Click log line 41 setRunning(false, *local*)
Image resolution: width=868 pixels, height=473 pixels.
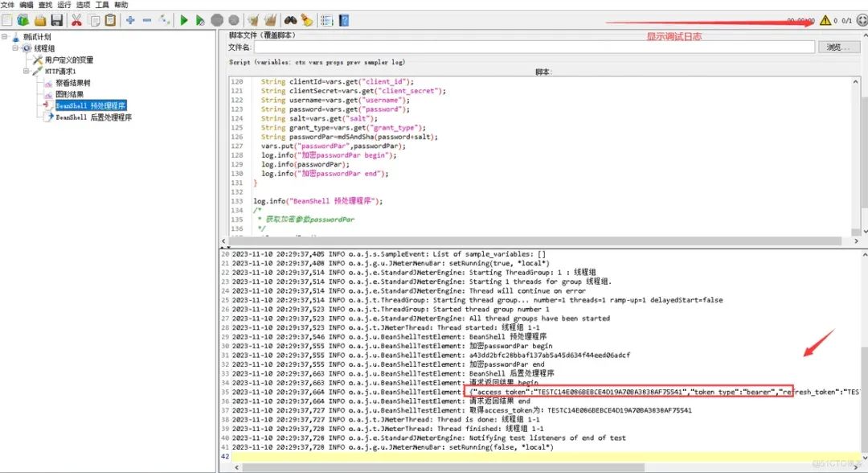click(x=392, y=447)
